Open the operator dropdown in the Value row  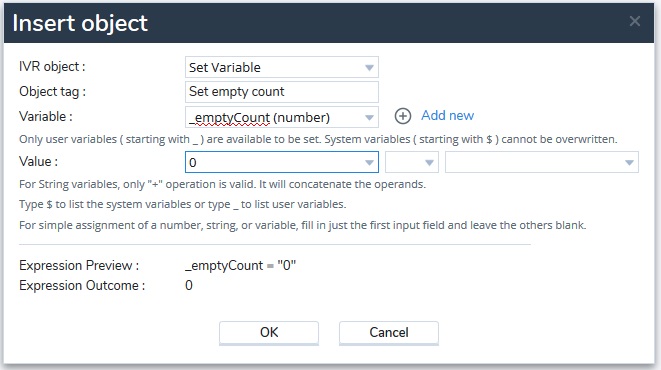tap(412, 162)
